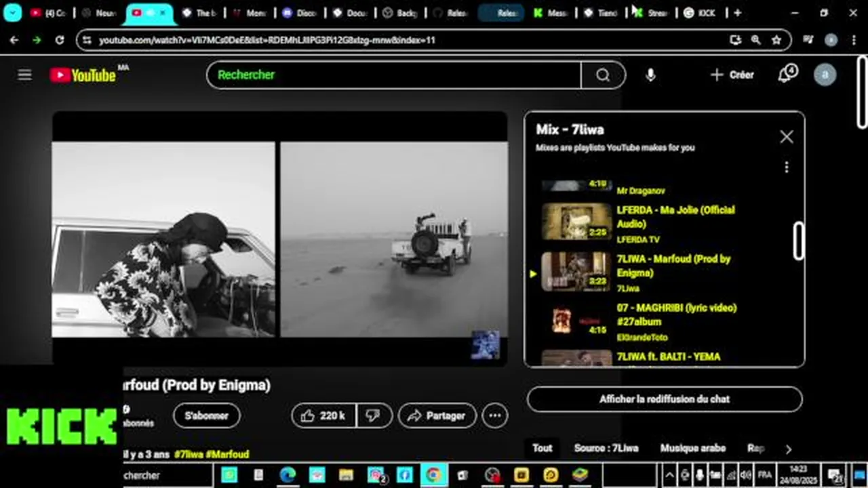868x488 pixels.
Task: Go back with the browser back arrow
Action: [14, 40]
